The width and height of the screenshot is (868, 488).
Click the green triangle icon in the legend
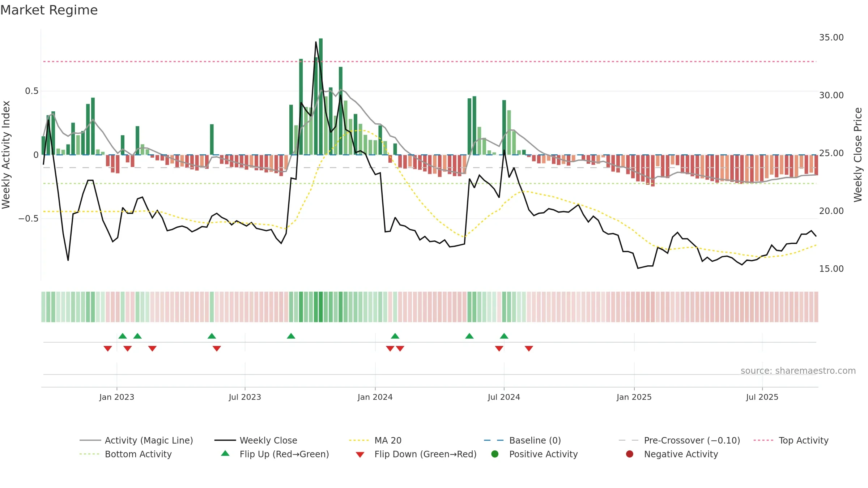pyautogui.click(x=225, y=453)
